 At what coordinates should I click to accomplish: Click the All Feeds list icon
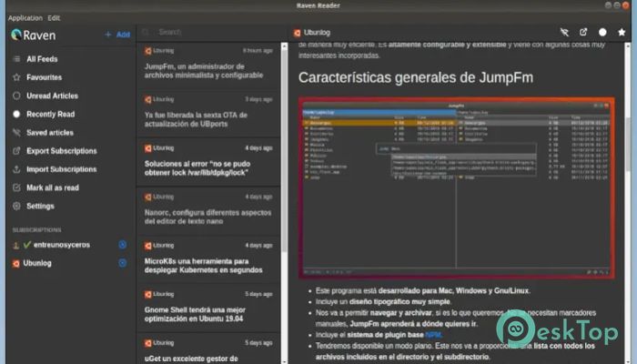tap(16, 59)
